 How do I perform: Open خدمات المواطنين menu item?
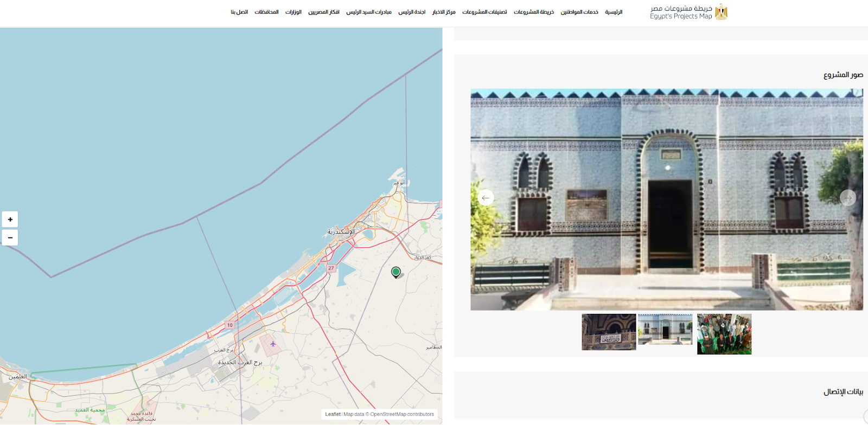(x=579, y=12)
